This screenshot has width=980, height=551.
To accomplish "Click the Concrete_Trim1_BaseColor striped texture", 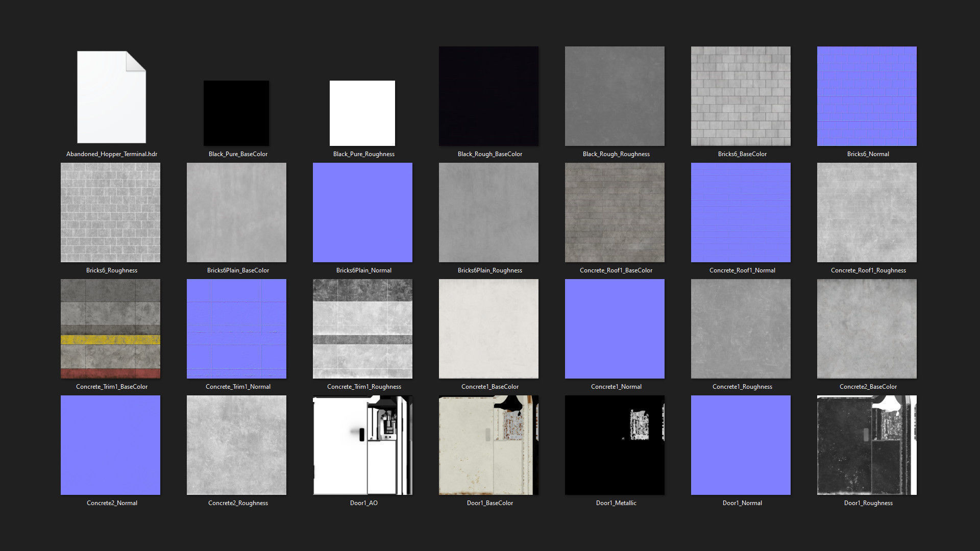I will (x=110, y=329).
